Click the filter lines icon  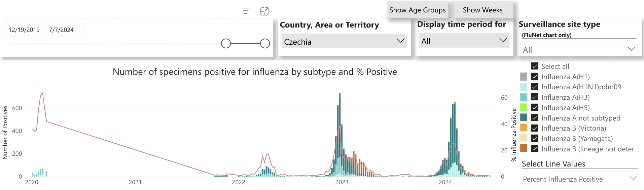[x=246, y=11]
